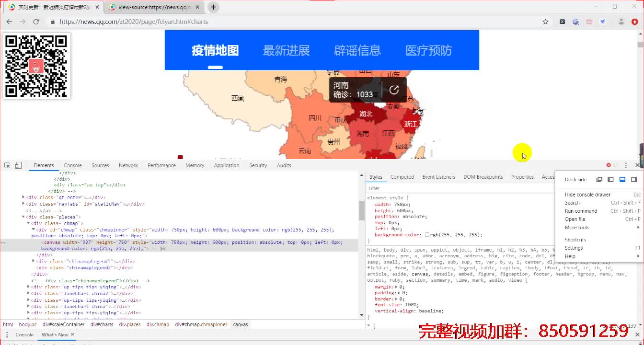
Task: Open the Event Listeners tab
Action: (438, 177)
